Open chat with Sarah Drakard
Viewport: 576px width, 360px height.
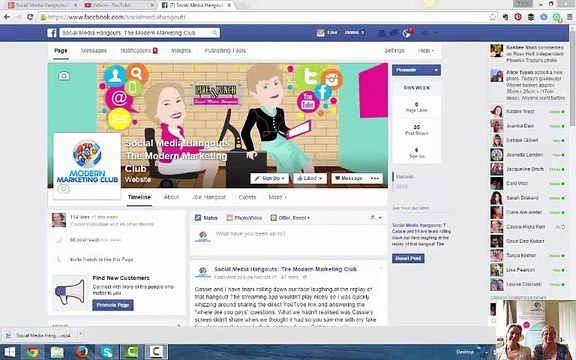tap(528, 198)
